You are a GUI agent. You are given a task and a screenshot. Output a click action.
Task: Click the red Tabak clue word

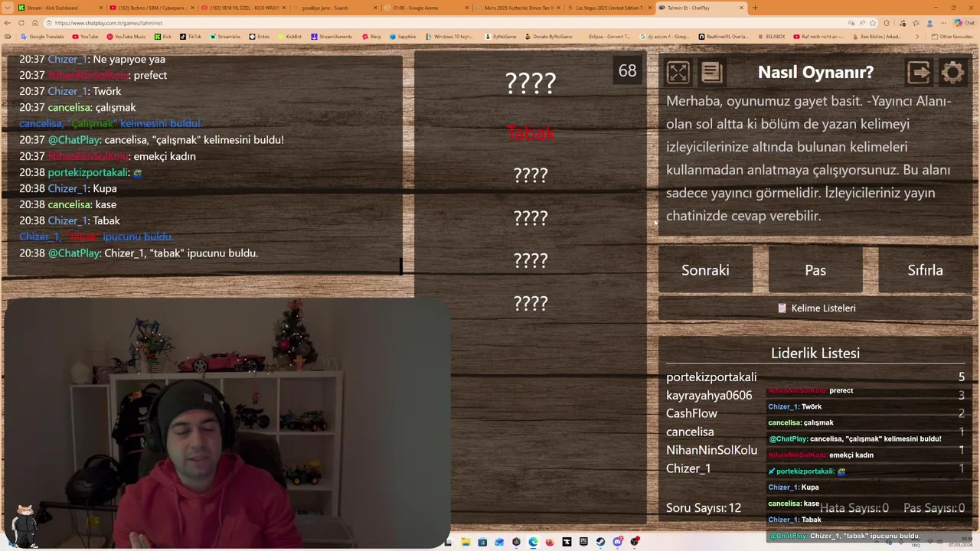[x=531, y=133]
